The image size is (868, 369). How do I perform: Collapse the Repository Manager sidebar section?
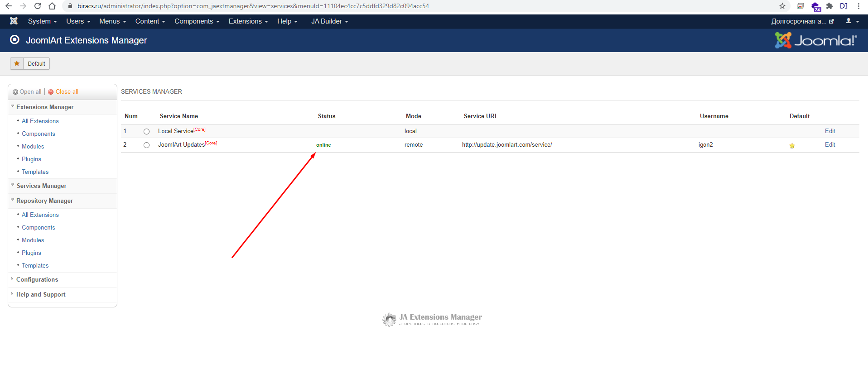(x=63, y=201)
